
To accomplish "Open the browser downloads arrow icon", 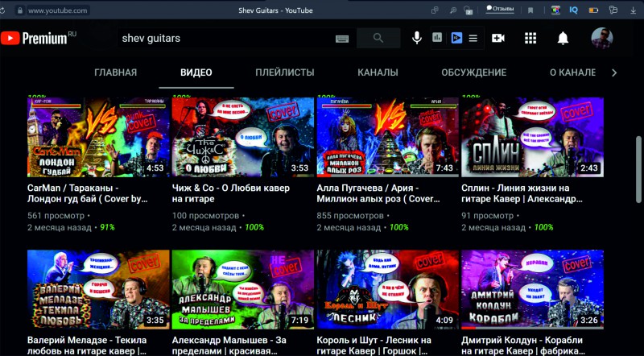I will click(633, 10).
